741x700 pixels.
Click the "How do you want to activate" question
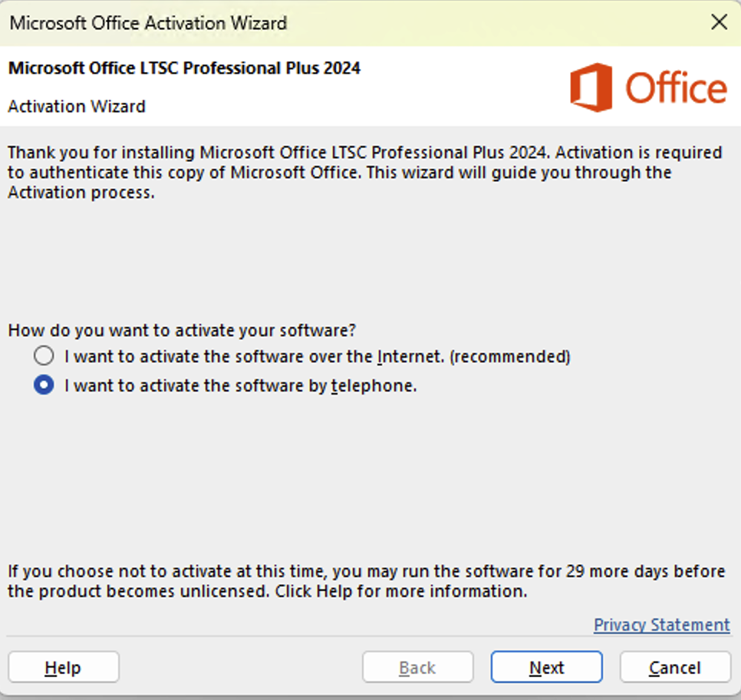pyautogui.click(x=182, y=331)
